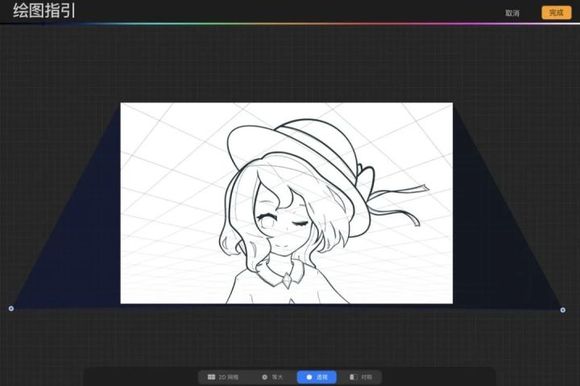Screen dimensions: 580x386
Task: Click the 绘图指引 title text
Action: (x=44, y=11)
